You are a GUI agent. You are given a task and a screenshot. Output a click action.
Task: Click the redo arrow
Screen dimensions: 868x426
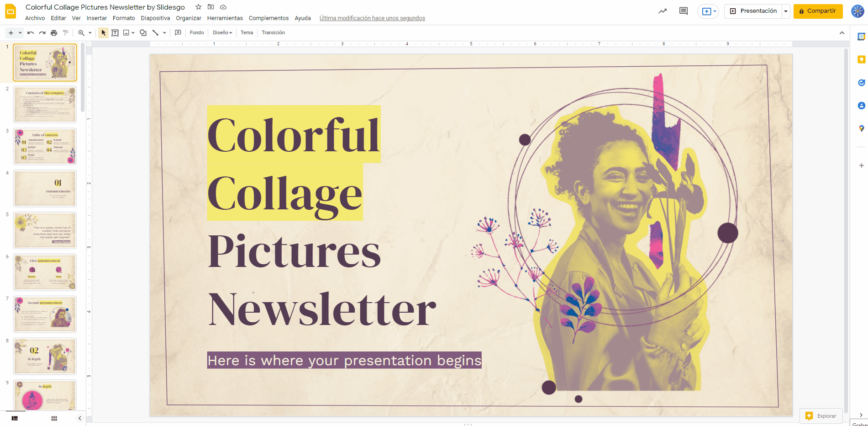tap(42, 33)
